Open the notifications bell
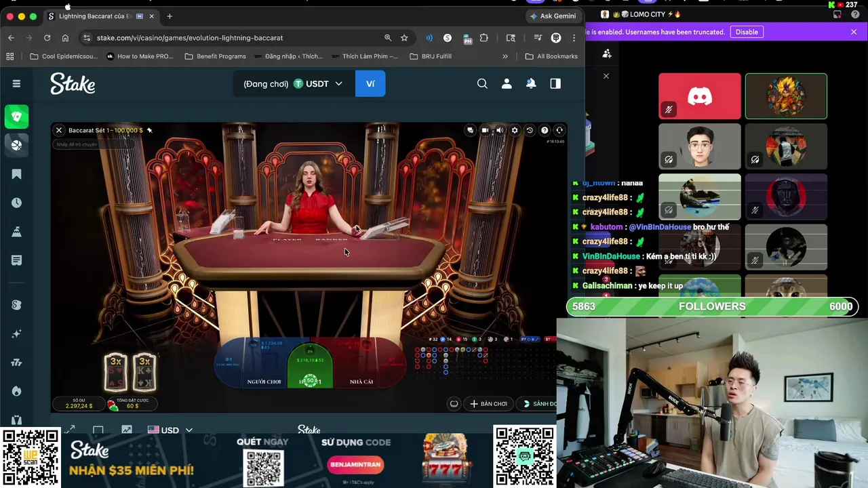This screenshot has width=868, height=488. [531, 83]
